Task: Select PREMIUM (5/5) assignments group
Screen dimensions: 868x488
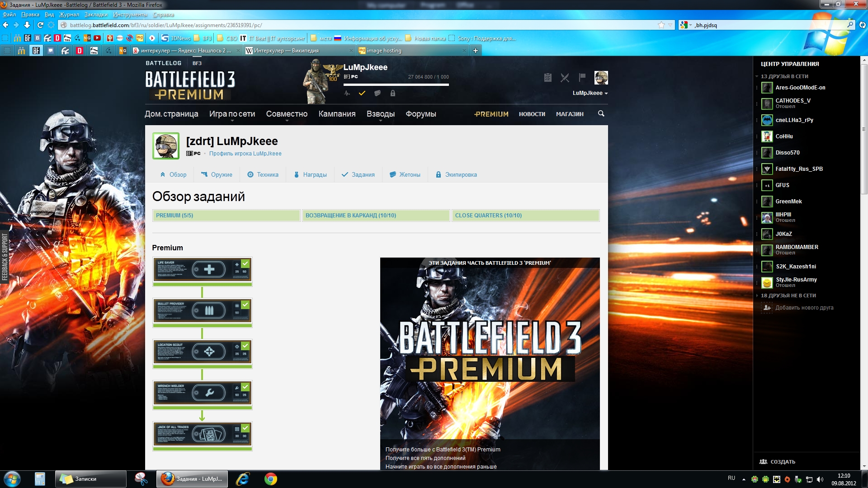Action: (226, 216)
